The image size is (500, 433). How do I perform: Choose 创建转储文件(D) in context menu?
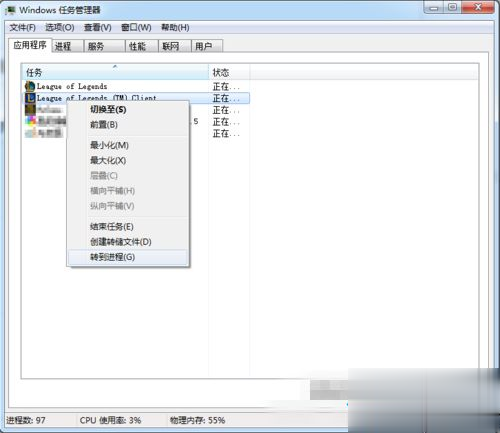[x=128, y=242]
